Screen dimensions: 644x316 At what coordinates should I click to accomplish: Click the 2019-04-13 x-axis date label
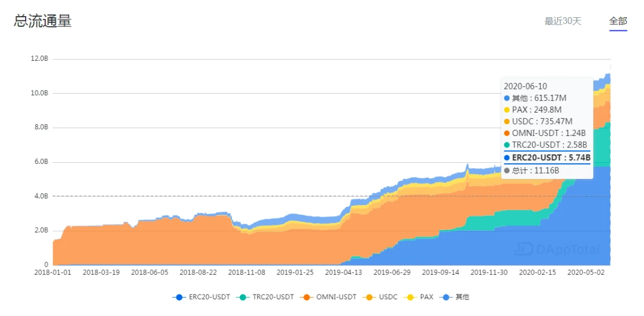(x=344, y=272)
